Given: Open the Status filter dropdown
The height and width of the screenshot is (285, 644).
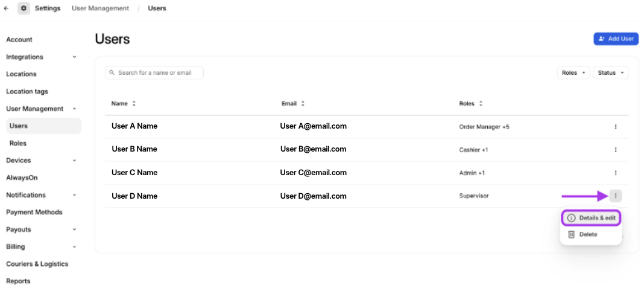Looking at the screenshot, I should 610,73.
